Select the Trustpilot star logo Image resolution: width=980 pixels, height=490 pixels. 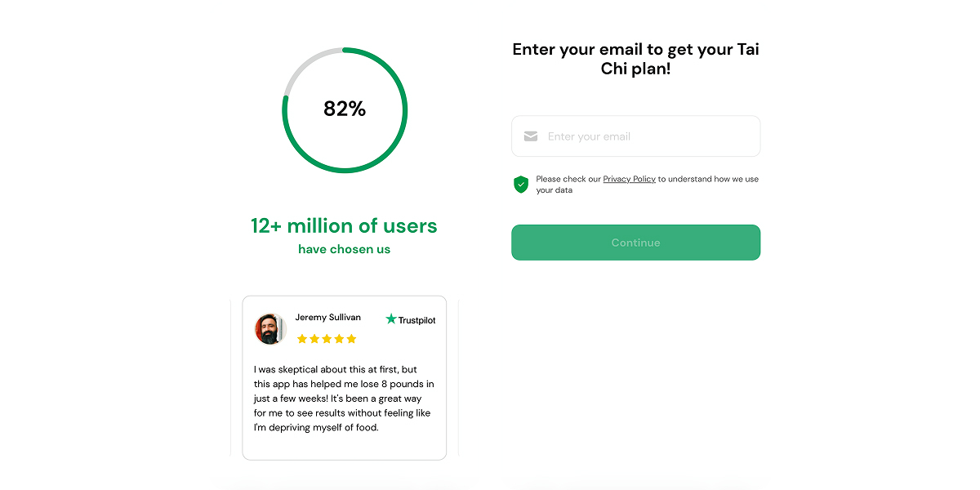click(390, 319)
